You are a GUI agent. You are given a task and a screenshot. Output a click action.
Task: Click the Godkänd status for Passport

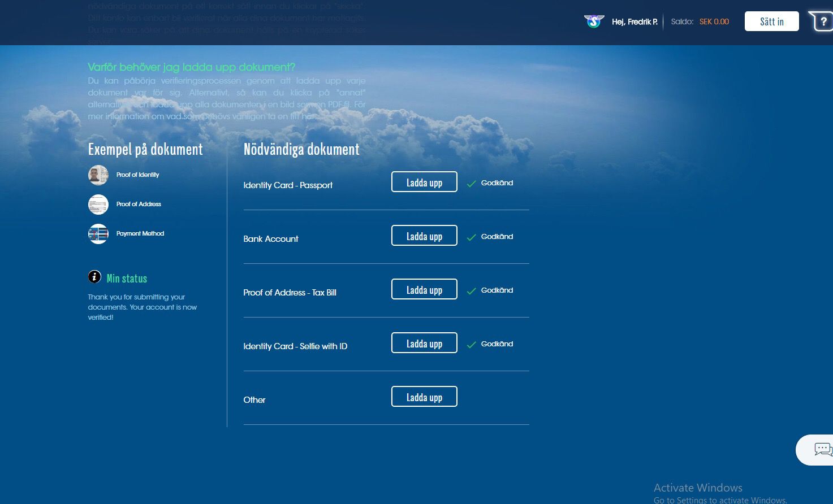tap(497, 183)
